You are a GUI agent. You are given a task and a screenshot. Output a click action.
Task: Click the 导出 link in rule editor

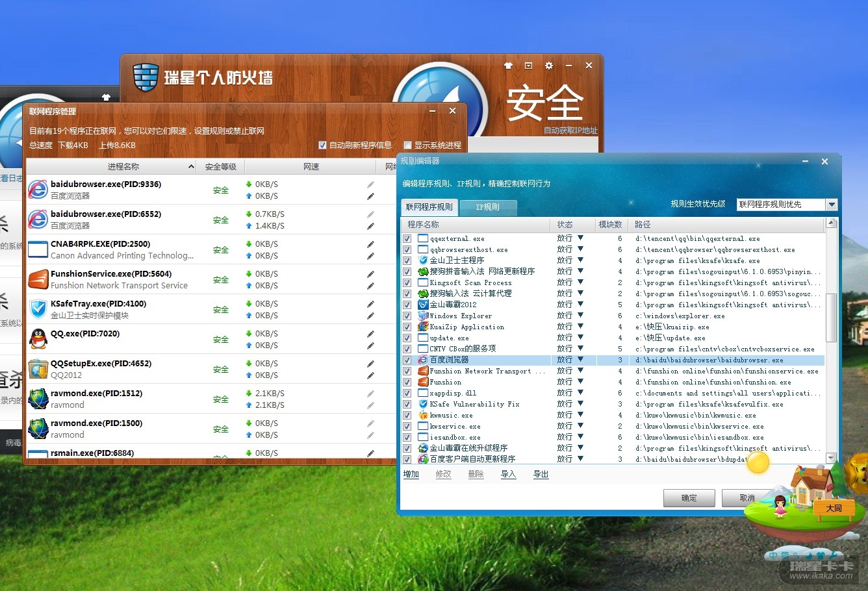541,475
